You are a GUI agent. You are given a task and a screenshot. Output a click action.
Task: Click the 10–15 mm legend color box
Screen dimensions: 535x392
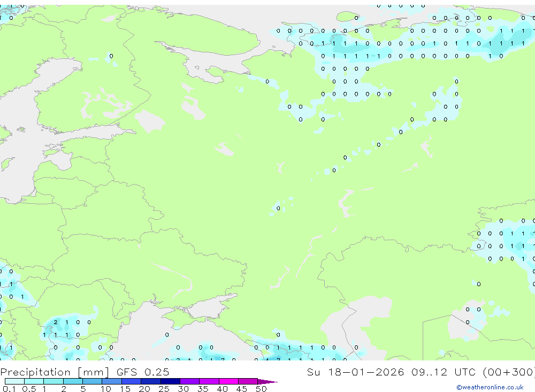pos(112,381)
